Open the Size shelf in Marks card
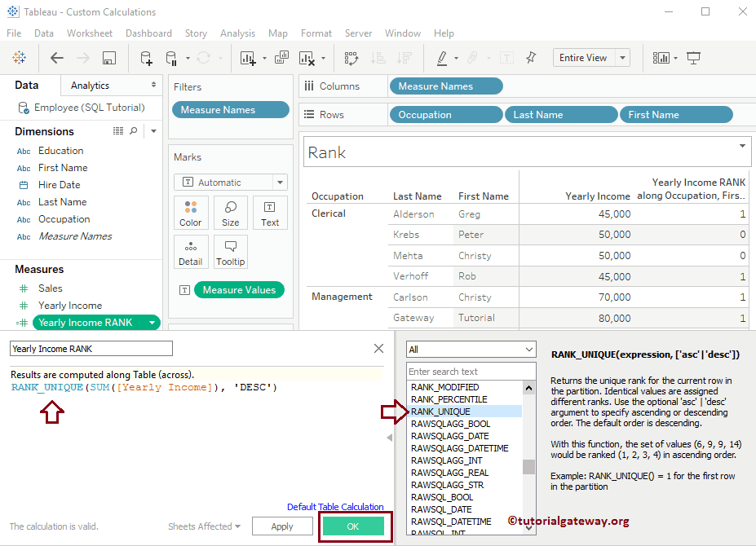Screen dimensions: 756x546 pyautogui.click(x=230, y=213)
